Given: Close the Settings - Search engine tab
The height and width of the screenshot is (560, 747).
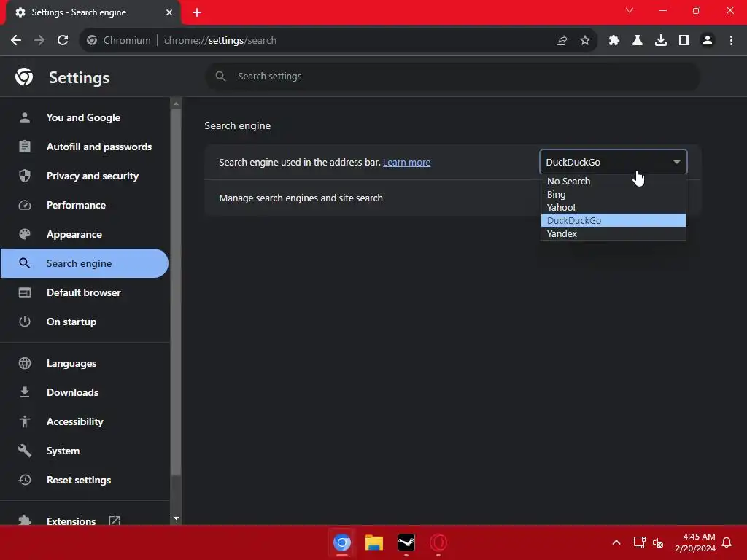Looking at the screenshot, I should point(169,12).
